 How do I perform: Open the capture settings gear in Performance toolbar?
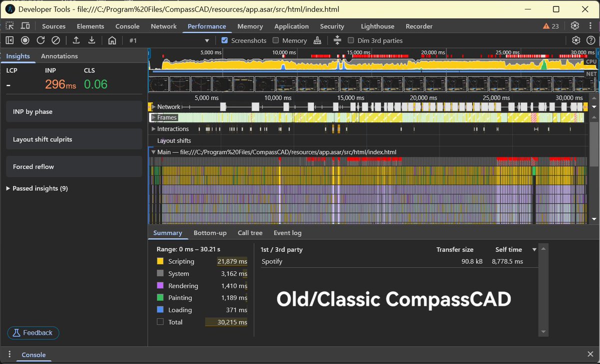(x=575, y=40)
